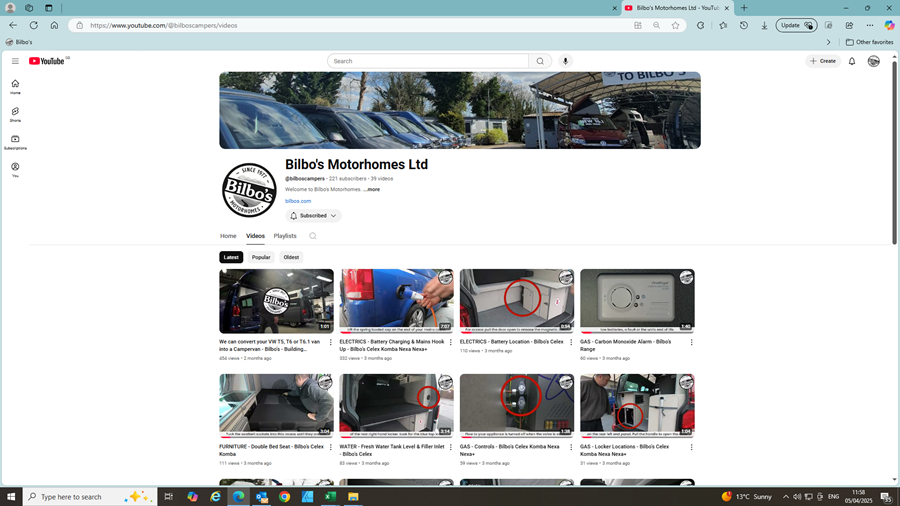Expand channel description with ...more
The height and width of the screenshot is (506, 900).
372,189
